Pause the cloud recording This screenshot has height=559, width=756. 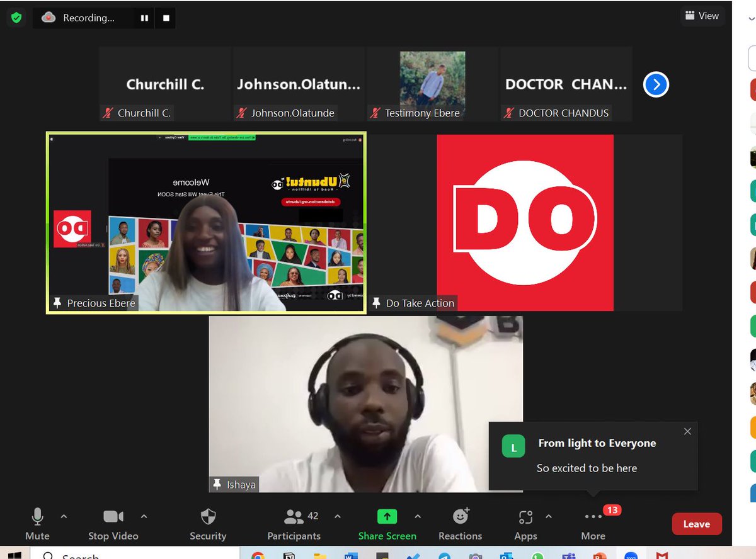(x=144, y=18)
